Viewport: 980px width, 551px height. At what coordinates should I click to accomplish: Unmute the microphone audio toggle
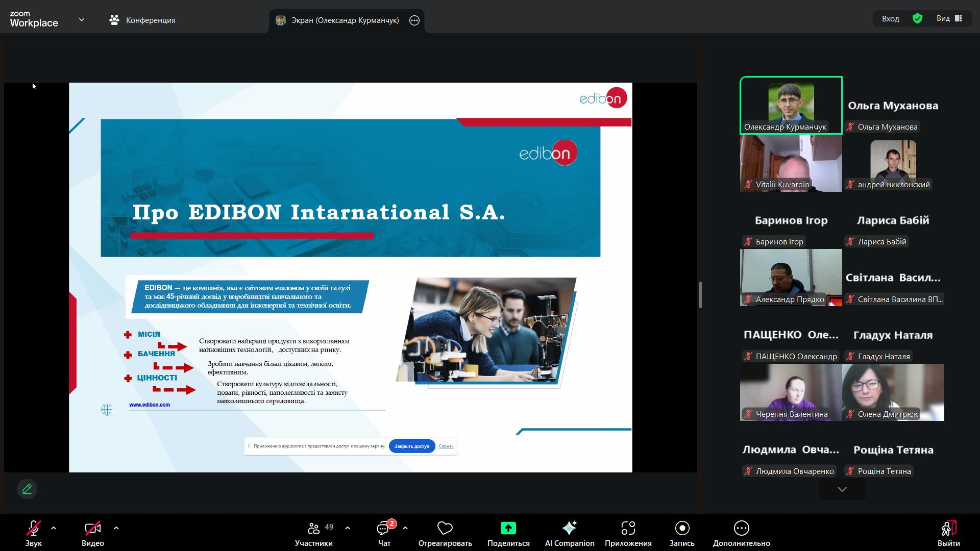(34, 528)
